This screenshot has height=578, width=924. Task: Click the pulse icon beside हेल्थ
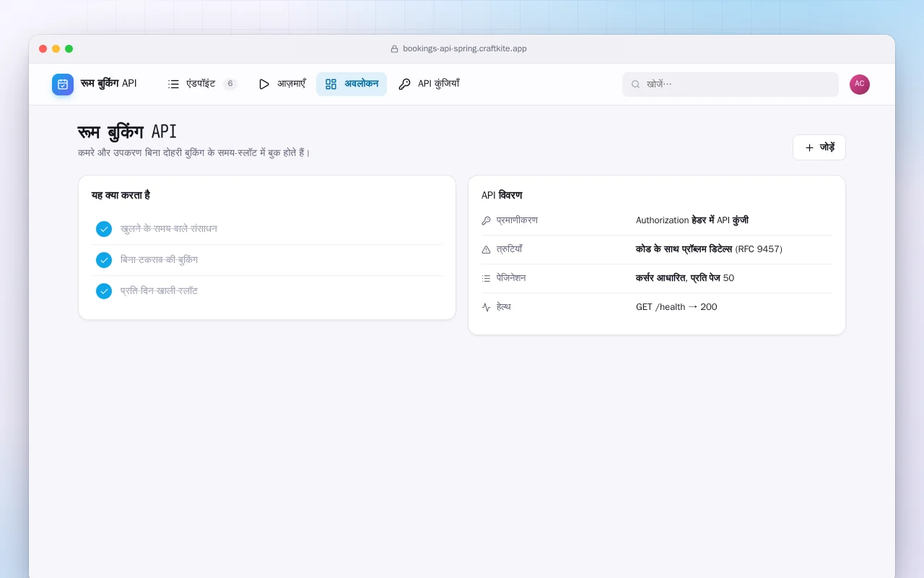[486, 307]
